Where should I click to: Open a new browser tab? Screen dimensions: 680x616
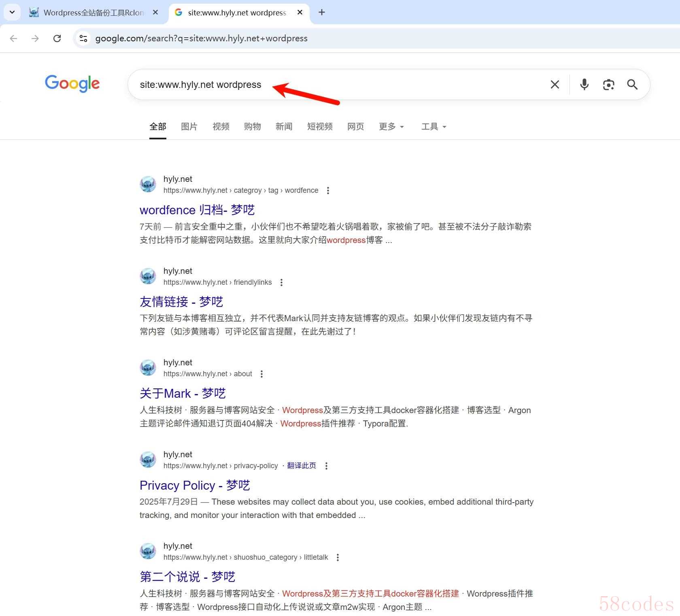point(322,13)
